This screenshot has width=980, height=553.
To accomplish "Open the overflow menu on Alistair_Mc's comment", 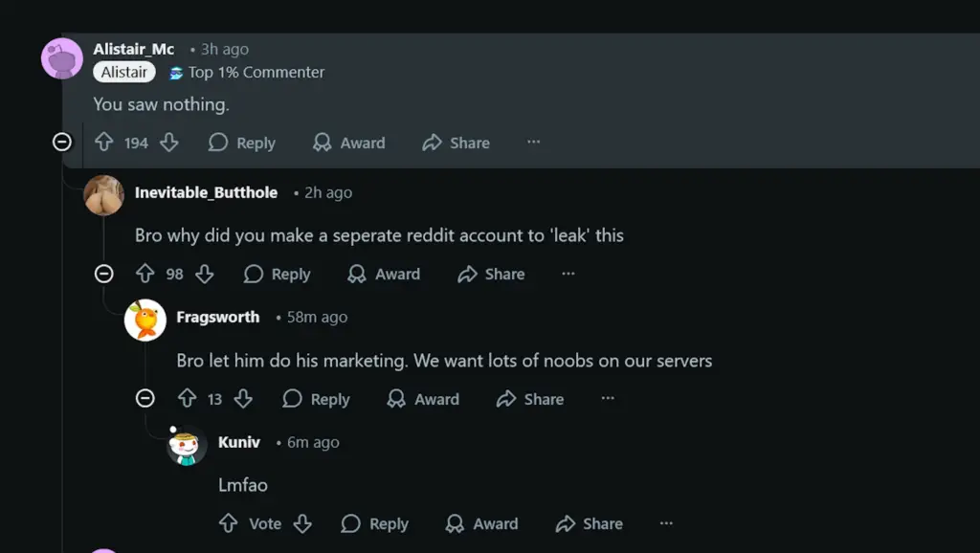I will click(532, 142).
